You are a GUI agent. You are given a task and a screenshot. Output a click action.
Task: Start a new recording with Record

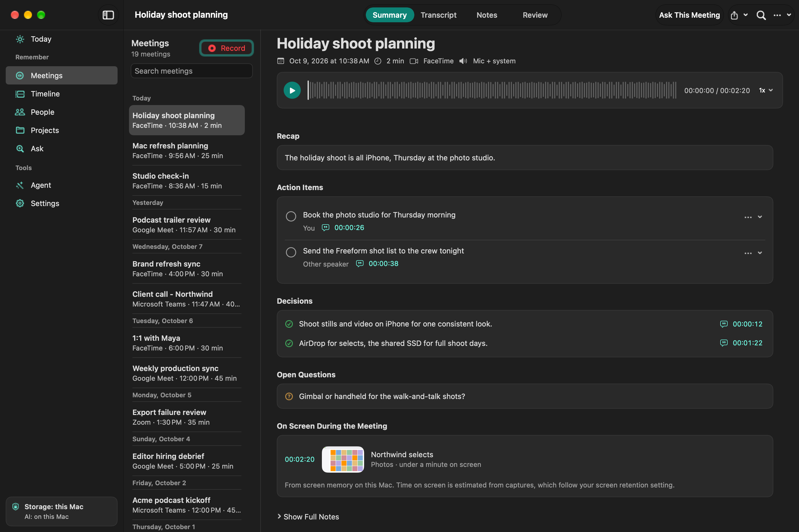pos(226,48)
